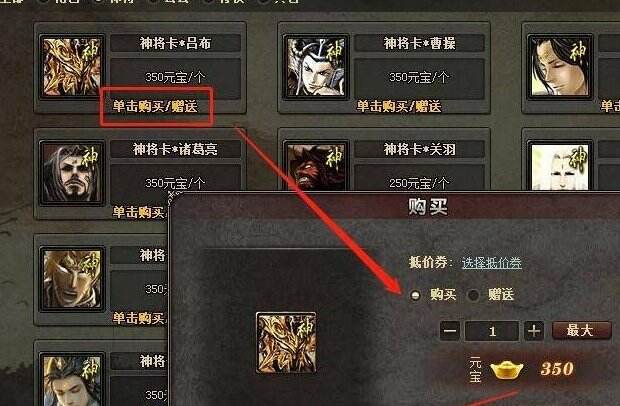
Task: Increase quantity with the plus button
Action: (x=534, y=331)
